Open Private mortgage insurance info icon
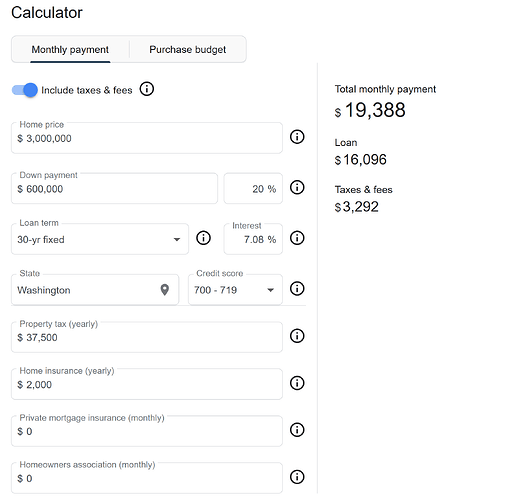The height and width of the screenshot is (500, 513). [x=297, y=430]
